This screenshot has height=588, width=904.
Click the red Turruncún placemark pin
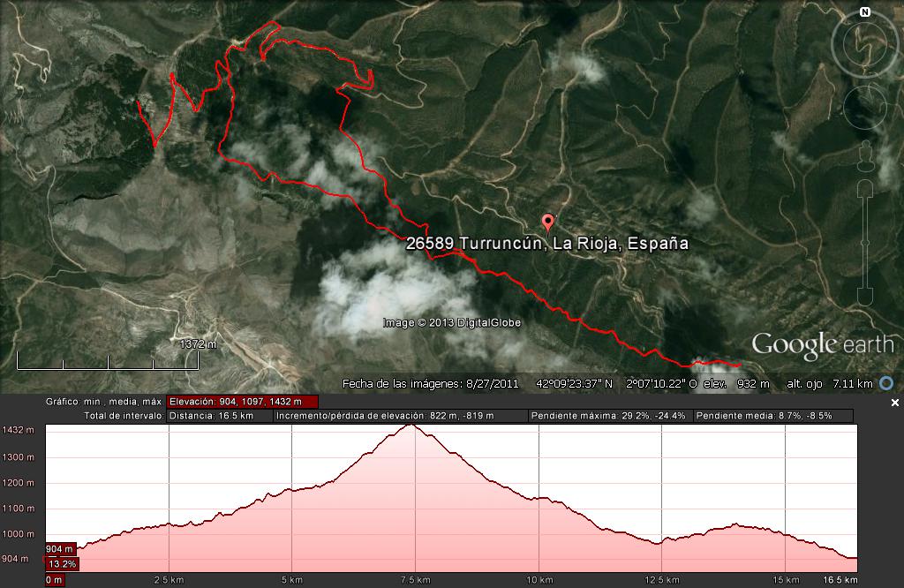tap(547, 222)
